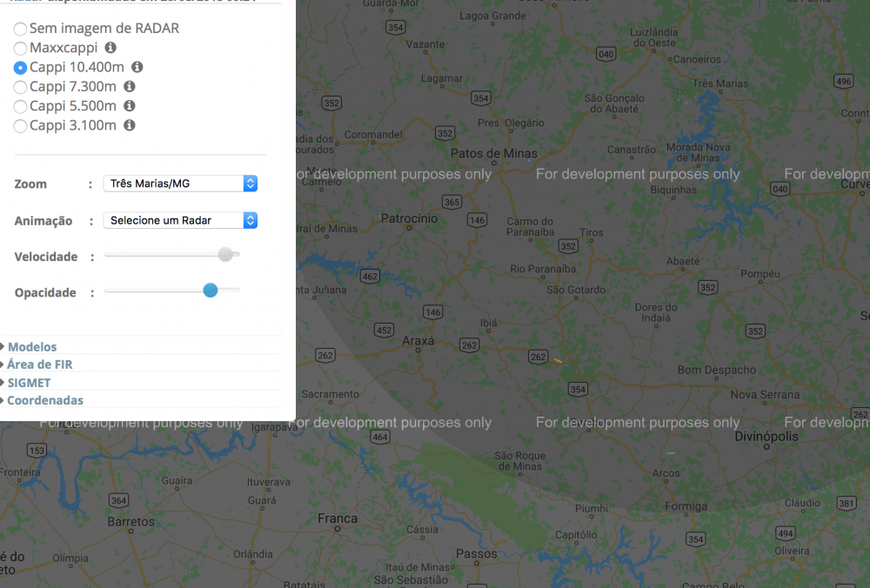This screenshot has width=870, height=588.
Task: Click info icon next to Cappi 3.100m
Action: [x=130, y=125]
